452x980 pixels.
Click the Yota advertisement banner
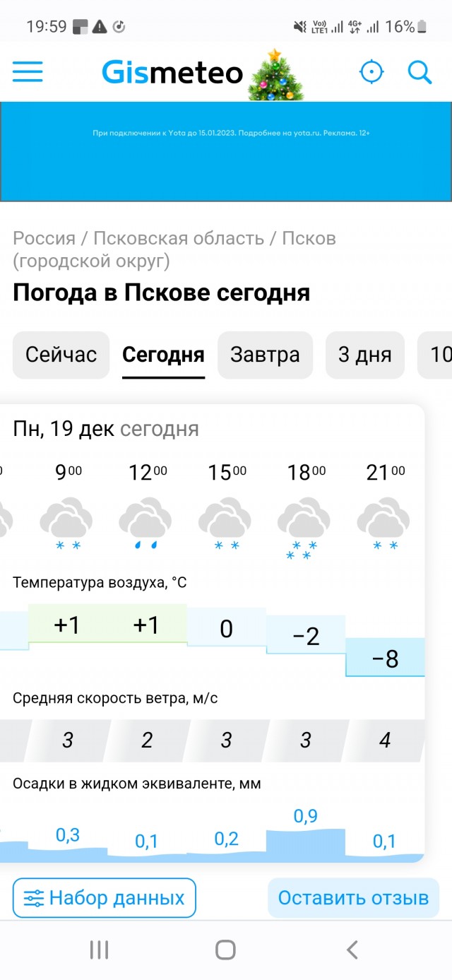(226, 151)
